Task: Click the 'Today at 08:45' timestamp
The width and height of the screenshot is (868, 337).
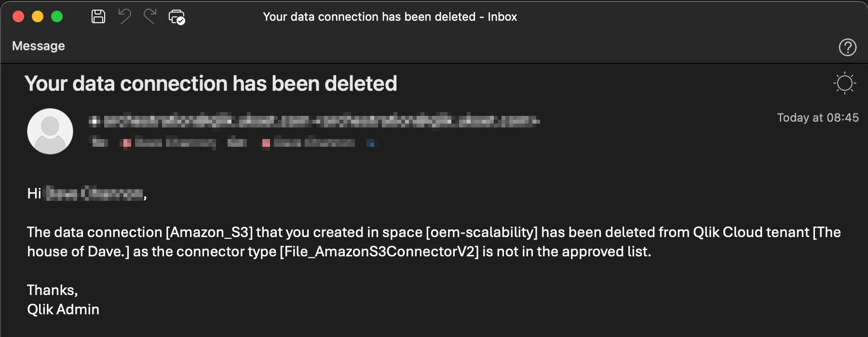Action: (x=817, y=117)
